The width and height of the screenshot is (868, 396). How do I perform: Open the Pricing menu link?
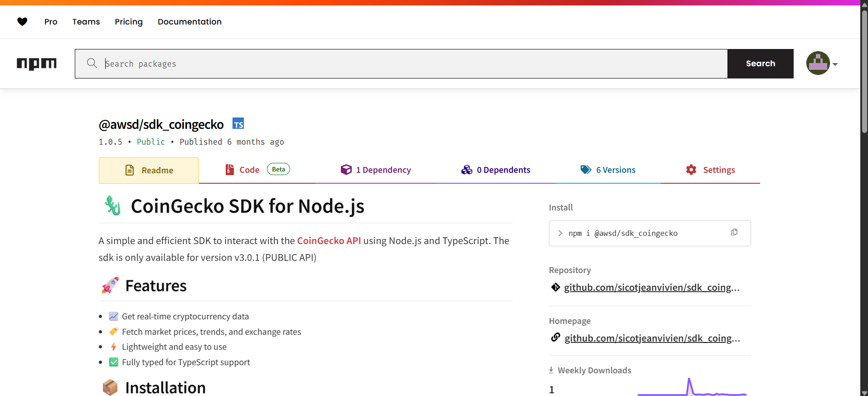pyautogui.click(x=129, y=21)
